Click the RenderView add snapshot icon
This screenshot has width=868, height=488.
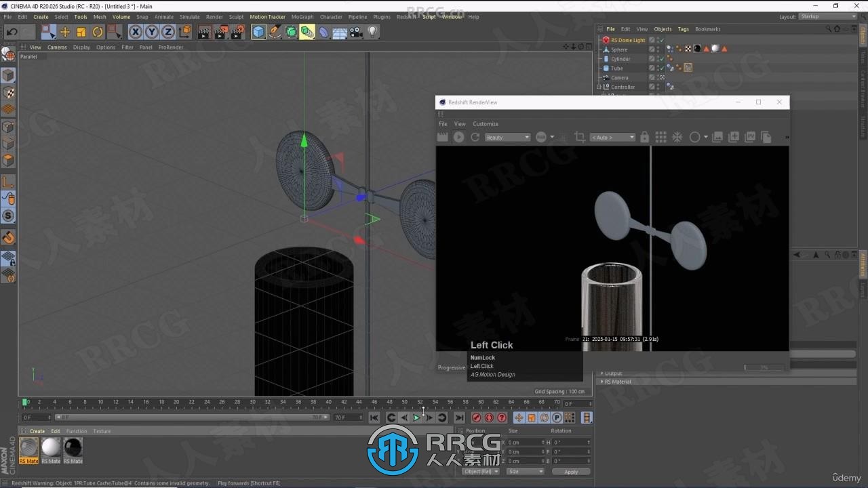click(x=734, y=137)
